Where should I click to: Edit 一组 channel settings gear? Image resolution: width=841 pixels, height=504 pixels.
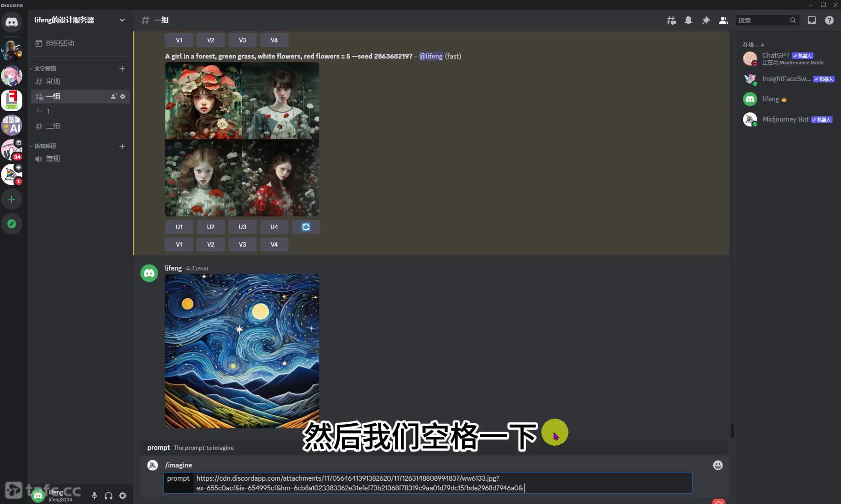pyautogui.click(x=123, y=96)
